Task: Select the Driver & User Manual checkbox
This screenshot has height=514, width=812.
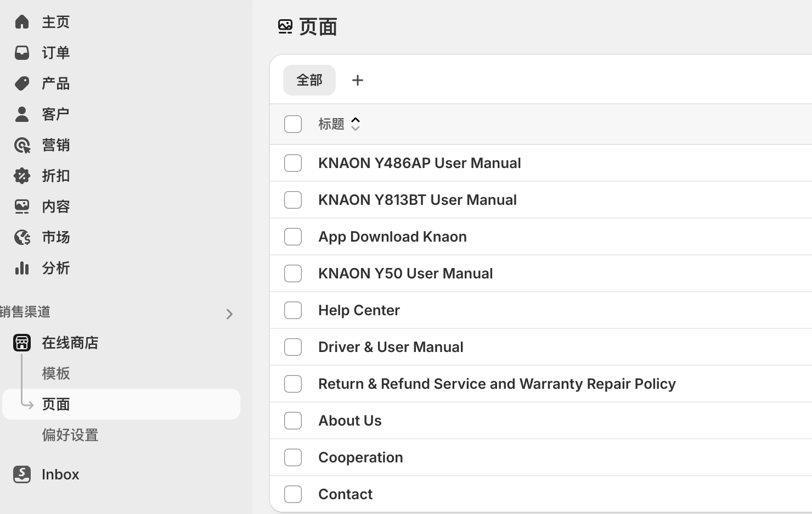Action: [293, 347]
